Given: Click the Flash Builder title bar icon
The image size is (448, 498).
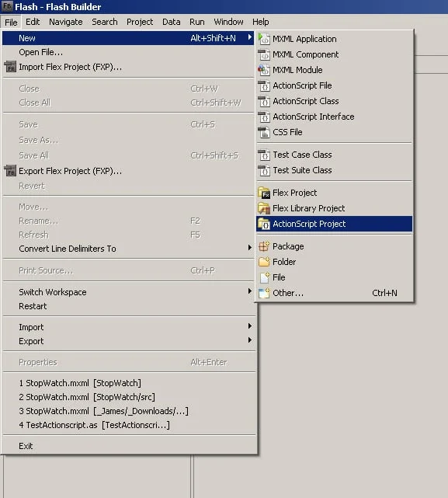Looking at the screenshot, I should tap(7, 6).
